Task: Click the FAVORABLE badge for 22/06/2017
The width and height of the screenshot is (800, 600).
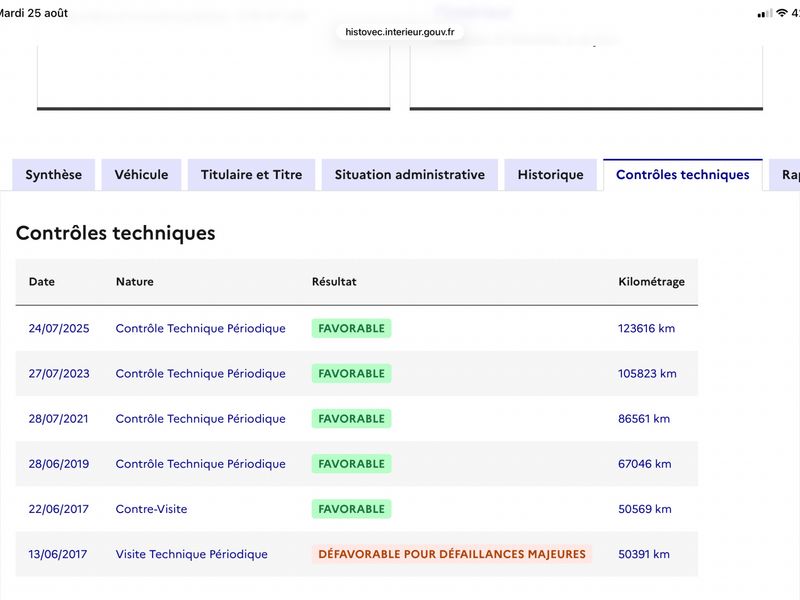Action: 352,509
